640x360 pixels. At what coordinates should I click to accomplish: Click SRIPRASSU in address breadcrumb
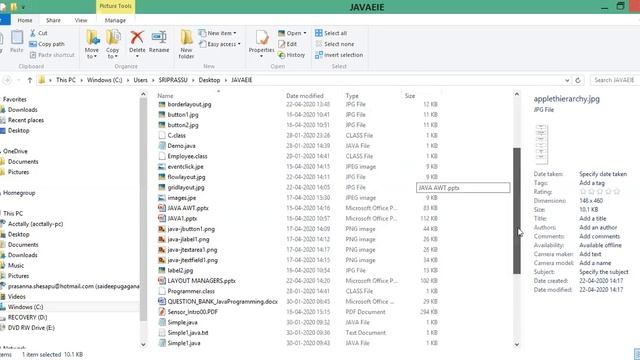pyautogui.click(x=173, y=80)
